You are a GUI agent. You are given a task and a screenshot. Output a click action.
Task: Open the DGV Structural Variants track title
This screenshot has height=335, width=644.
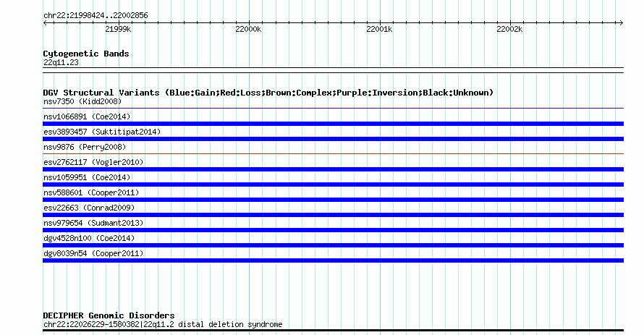268,93
